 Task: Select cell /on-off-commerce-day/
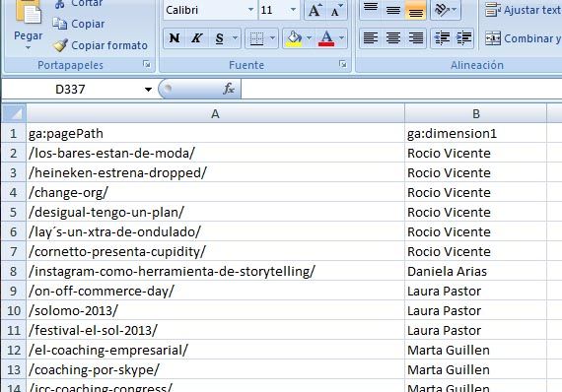[x=215, y=292]
